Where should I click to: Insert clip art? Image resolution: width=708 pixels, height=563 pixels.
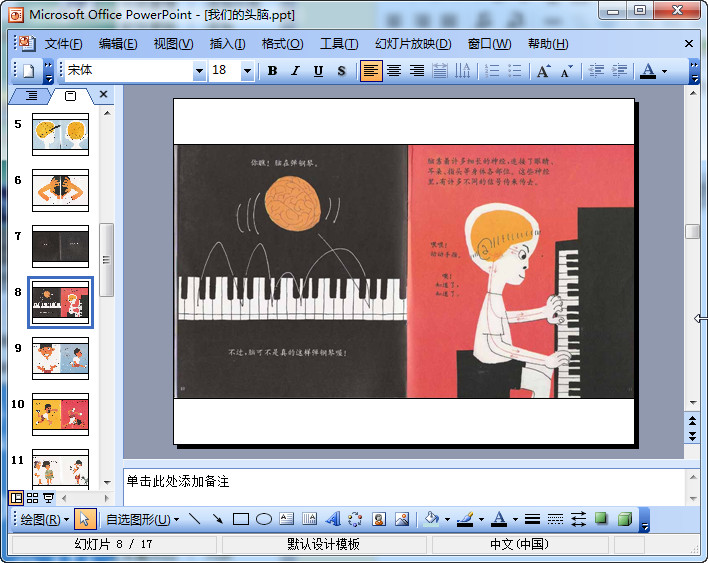pyautogui.click(x=379, y=519)
